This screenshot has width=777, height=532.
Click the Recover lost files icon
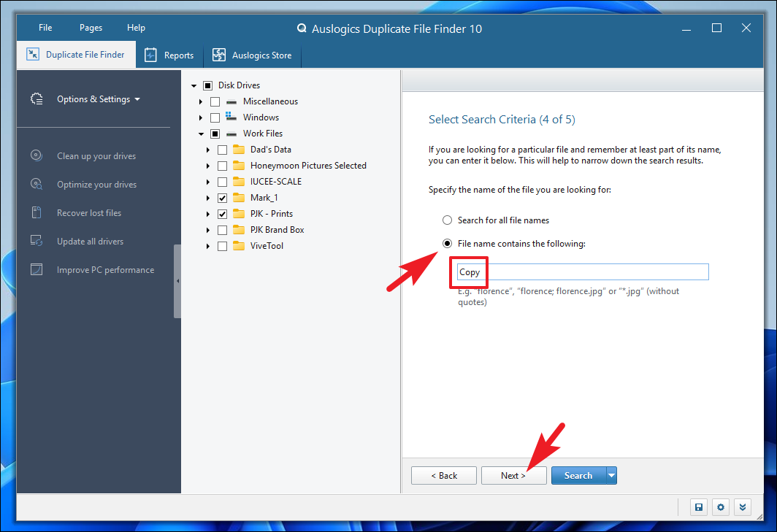pyautogui.click(x=37, y=212)
